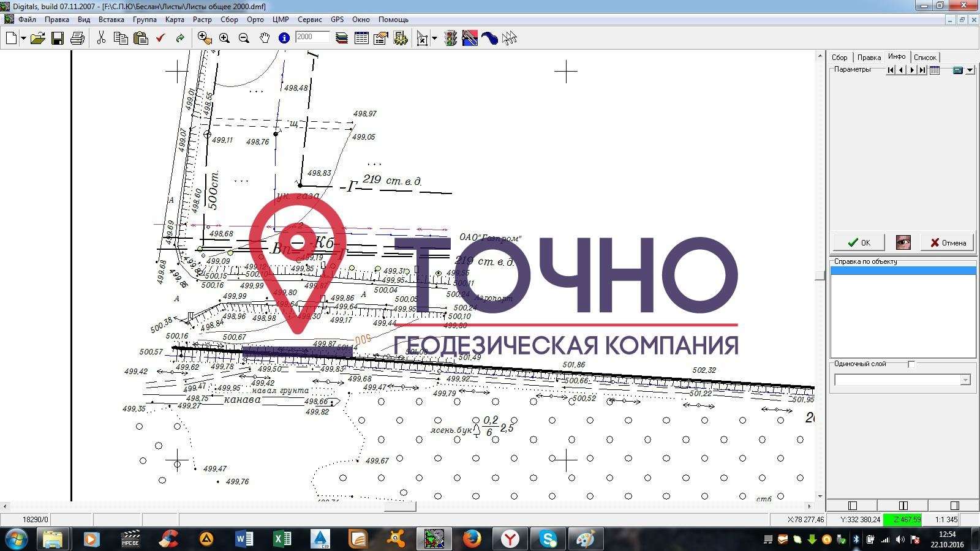Viewport: 980px width, 551px height.
Task: Open the Одиночный слой combo box
Action: tap(902, 380)
